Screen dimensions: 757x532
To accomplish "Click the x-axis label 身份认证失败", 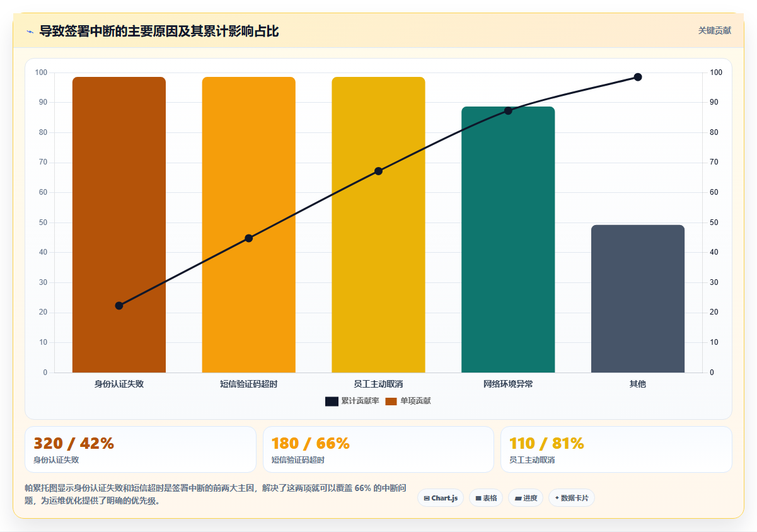I will (x=119, y=384).
